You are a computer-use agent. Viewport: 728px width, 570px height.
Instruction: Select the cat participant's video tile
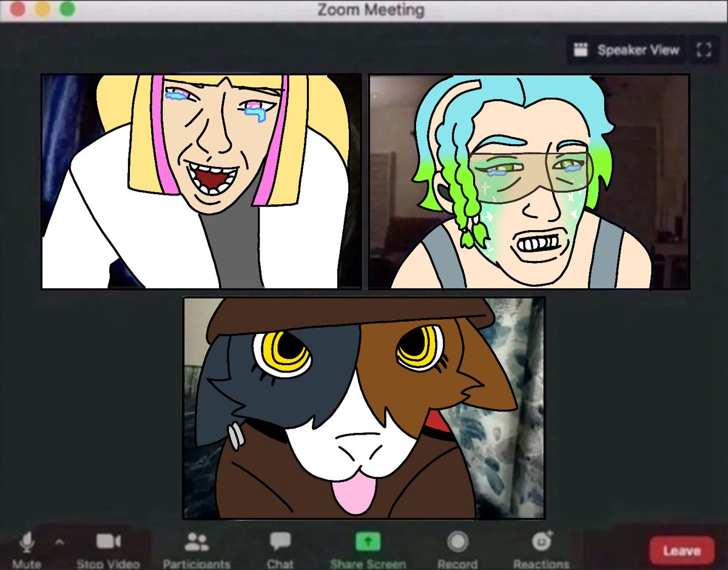pos(364,408)
